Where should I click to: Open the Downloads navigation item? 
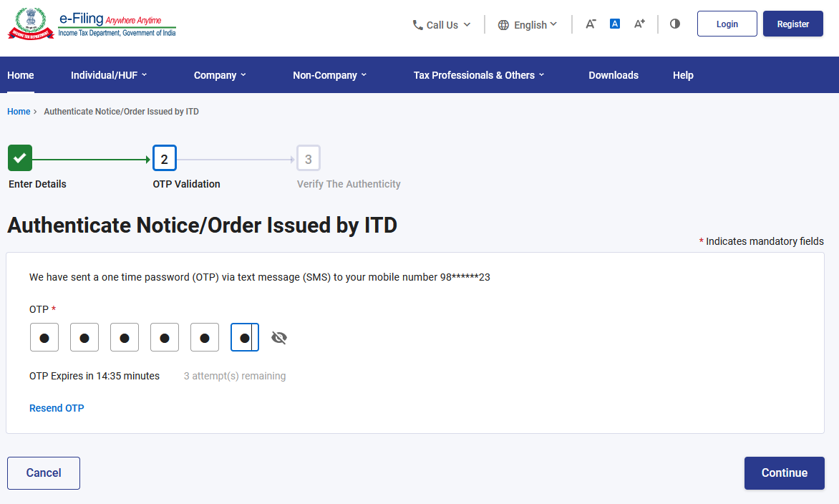click(614, 75)
